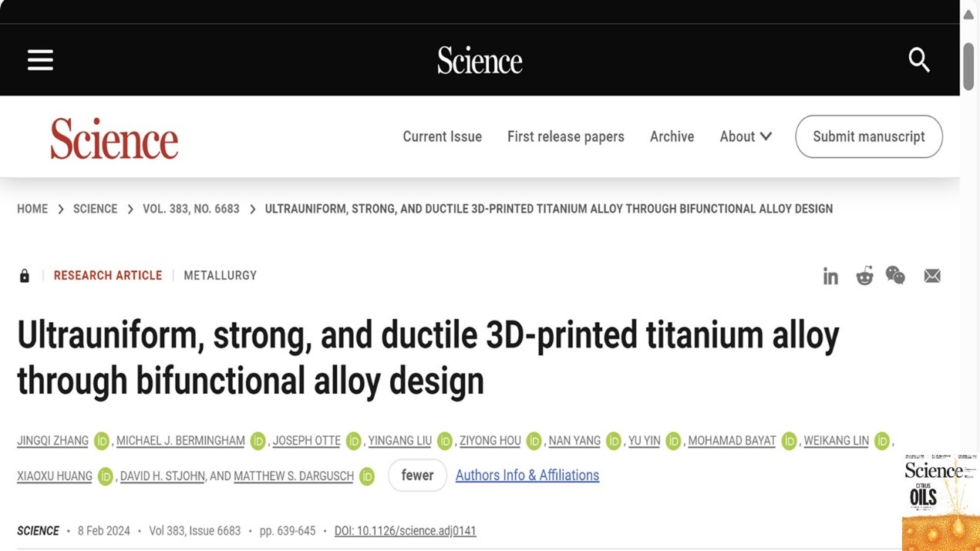
Task: Open the search magnifier icon
Action: coord(918,59)
